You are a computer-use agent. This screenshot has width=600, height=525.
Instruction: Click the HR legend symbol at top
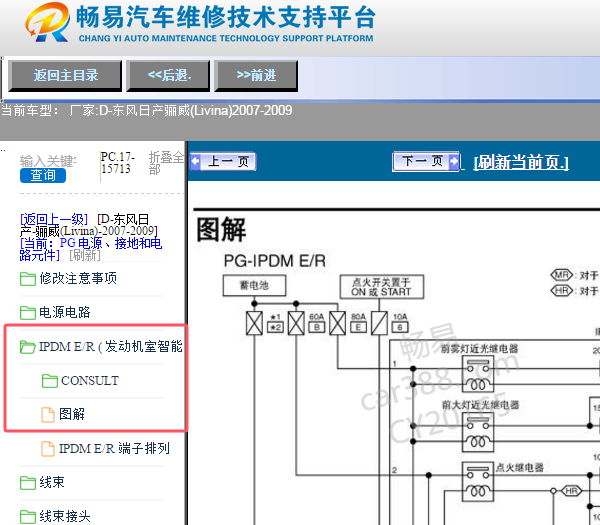[561, 291]
